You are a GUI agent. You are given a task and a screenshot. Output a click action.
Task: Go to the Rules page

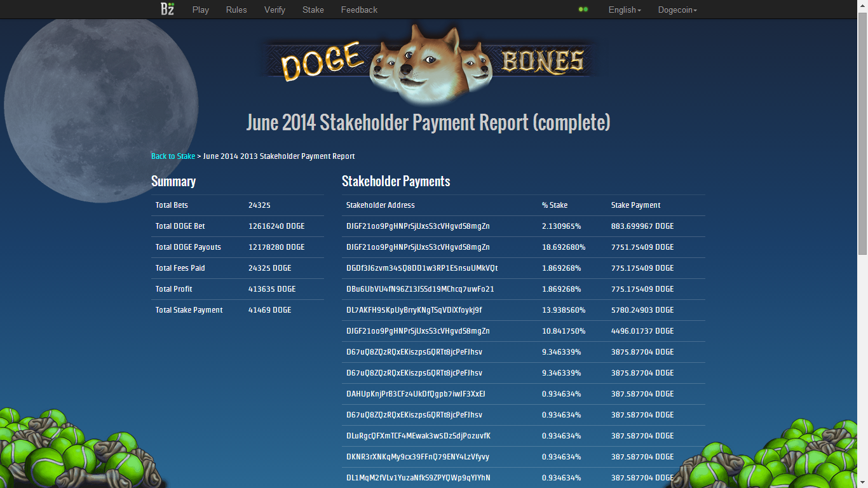coord(236,10)
